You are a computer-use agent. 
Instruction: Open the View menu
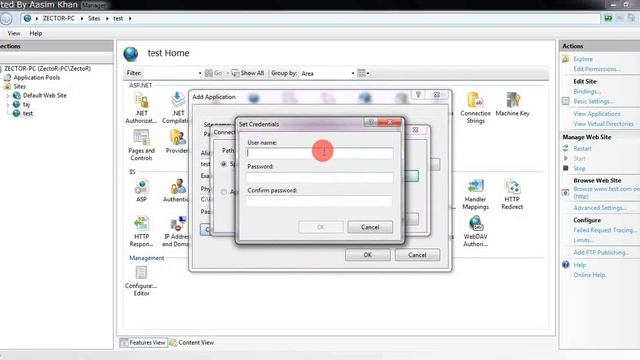13,33
